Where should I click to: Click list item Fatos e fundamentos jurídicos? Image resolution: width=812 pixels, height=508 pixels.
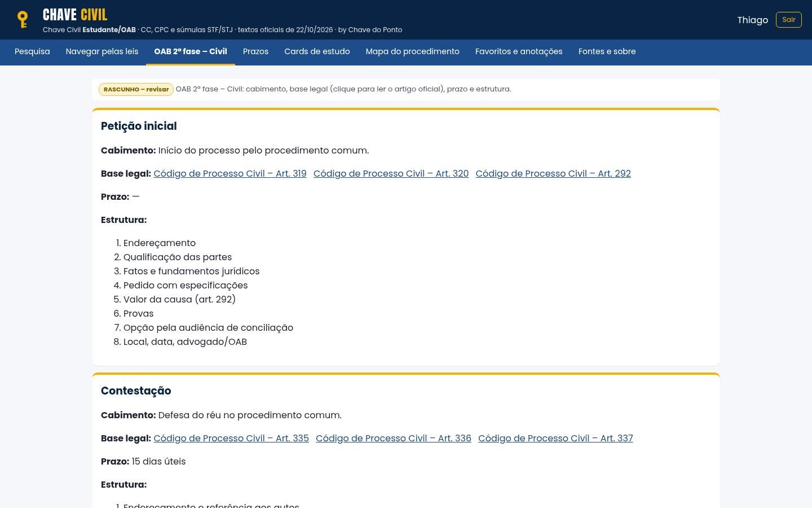tap(192, 271)
